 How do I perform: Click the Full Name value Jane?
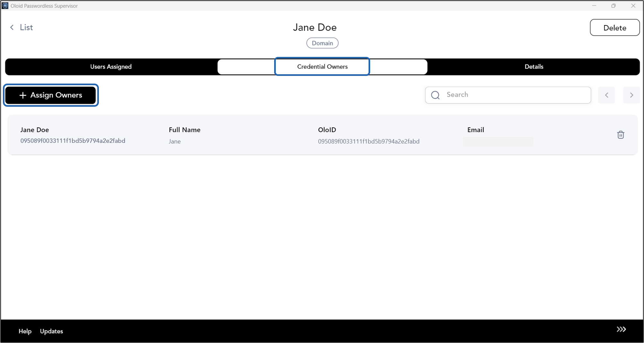click(175, 141)
